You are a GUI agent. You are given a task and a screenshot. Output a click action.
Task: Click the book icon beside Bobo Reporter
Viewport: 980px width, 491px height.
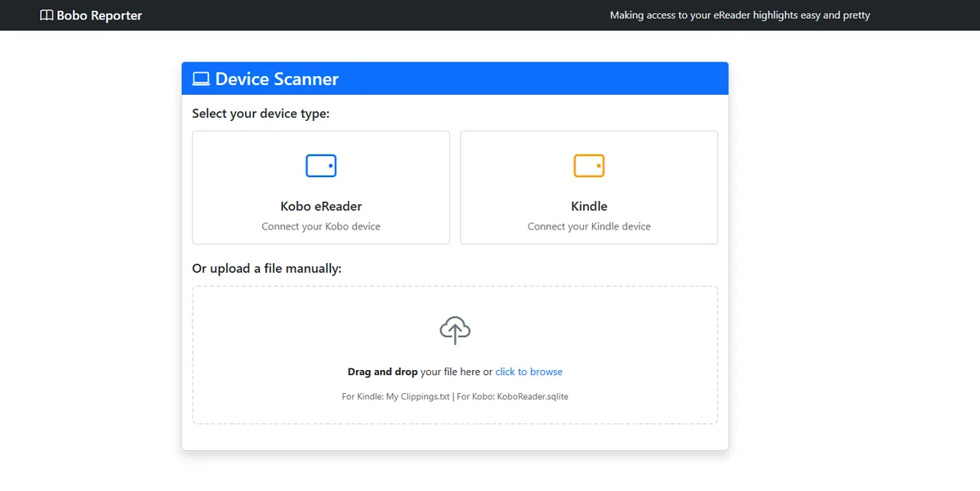45,15
